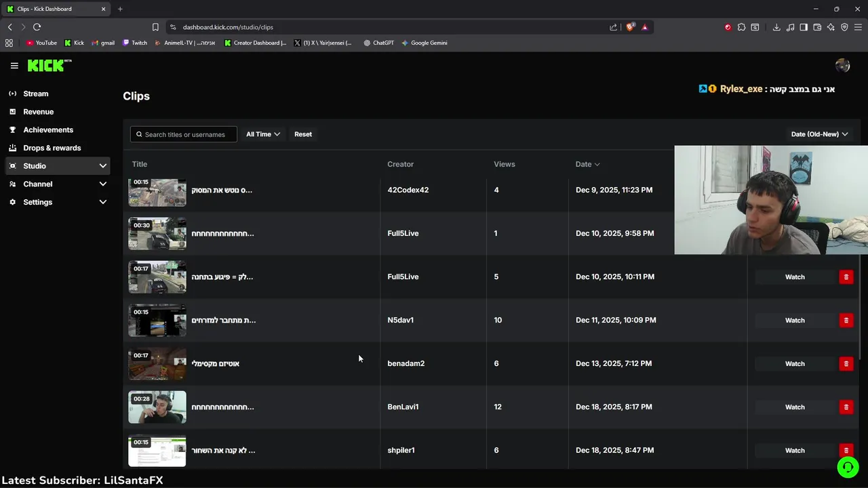Open the Date (Old-New) sort dropdown
The image size is (868, 488).
pyautogui.click(x=819, y=134)
